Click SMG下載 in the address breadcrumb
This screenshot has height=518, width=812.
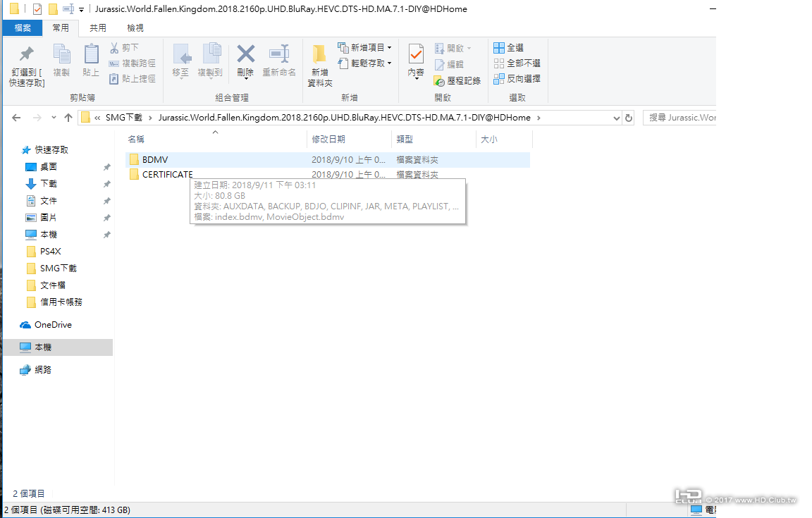pos(124,118)
